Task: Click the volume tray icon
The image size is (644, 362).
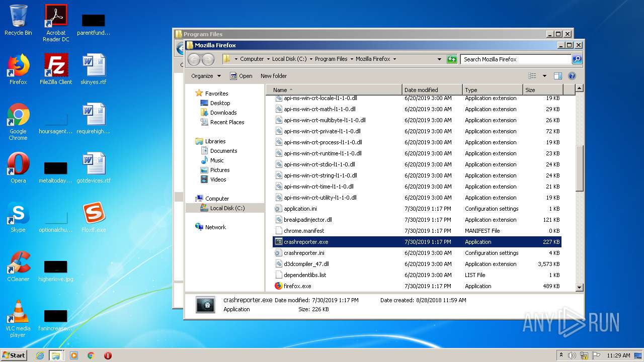Action: click(572, 355)
